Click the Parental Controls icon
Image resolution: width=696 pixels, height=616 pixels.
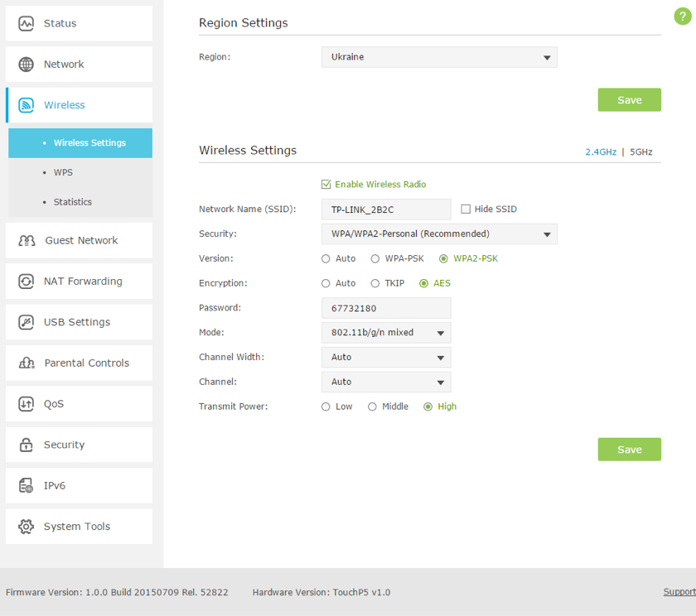[27, 363]
